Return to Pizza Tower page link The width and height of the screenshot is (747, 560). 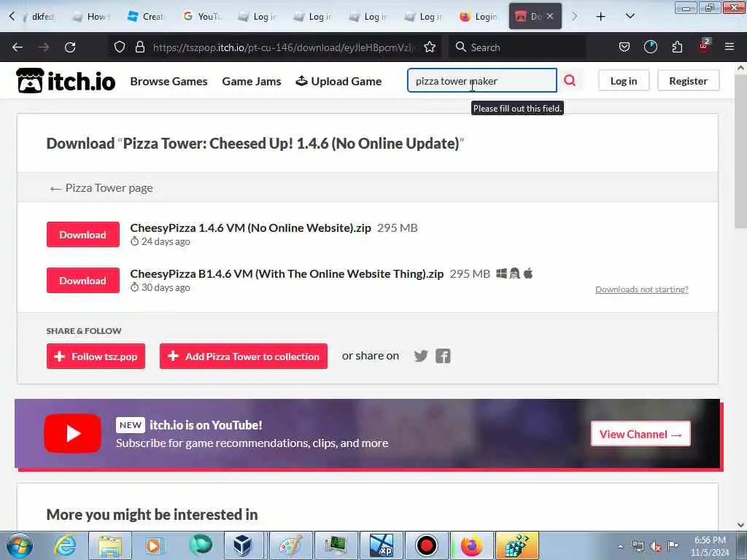[101, 188]
